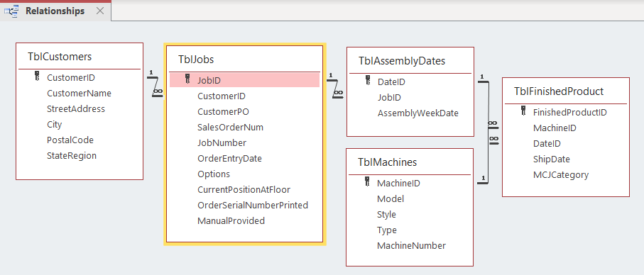Select the ManualProvided field
The width and height of the screenshot is (644, 275).
[x=231, y=220]
